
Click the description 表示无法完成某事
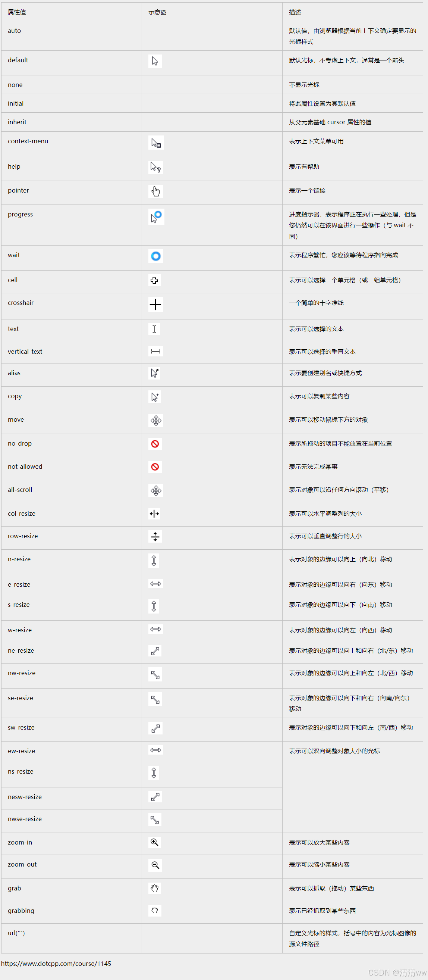[313, 467]
